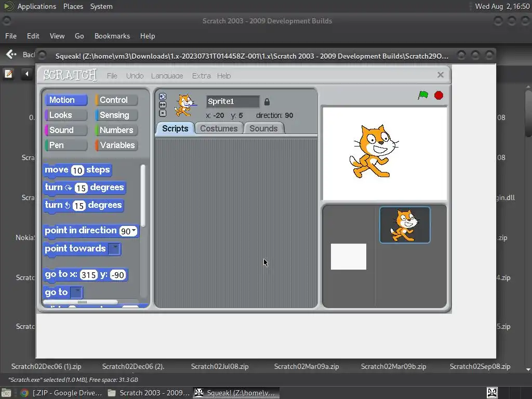Open the Extra menu in Scratch
Viewport: 532px width, 399px height.
click(x=201, y=76)
